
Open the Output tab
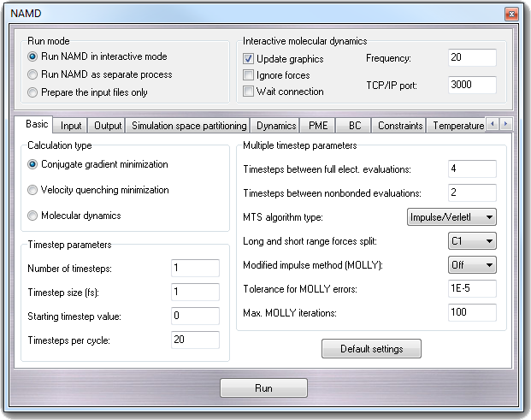(x=108, y=126)
